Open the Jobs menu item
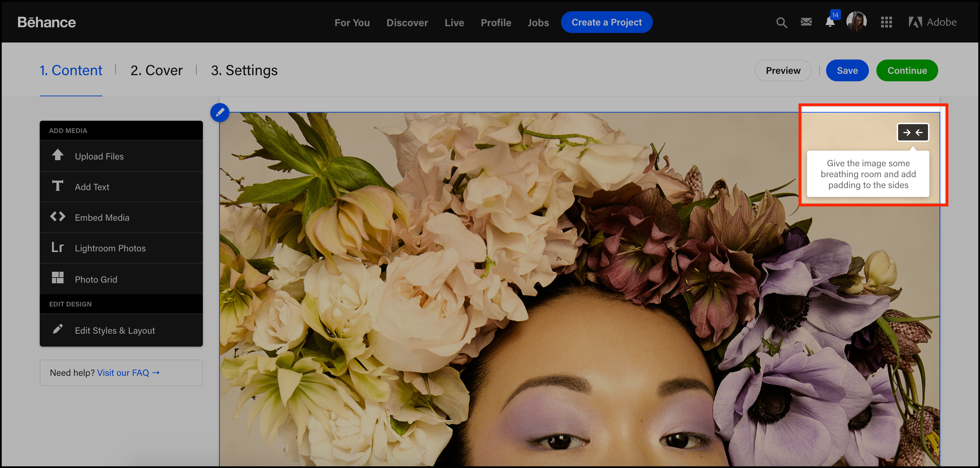Image resolution: width=980 pixels, height=468 pixels. (x=538, y=23)
